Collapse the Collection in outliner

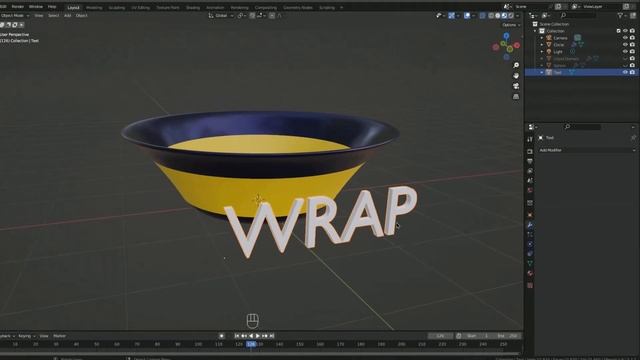click(x=535, y=31)
